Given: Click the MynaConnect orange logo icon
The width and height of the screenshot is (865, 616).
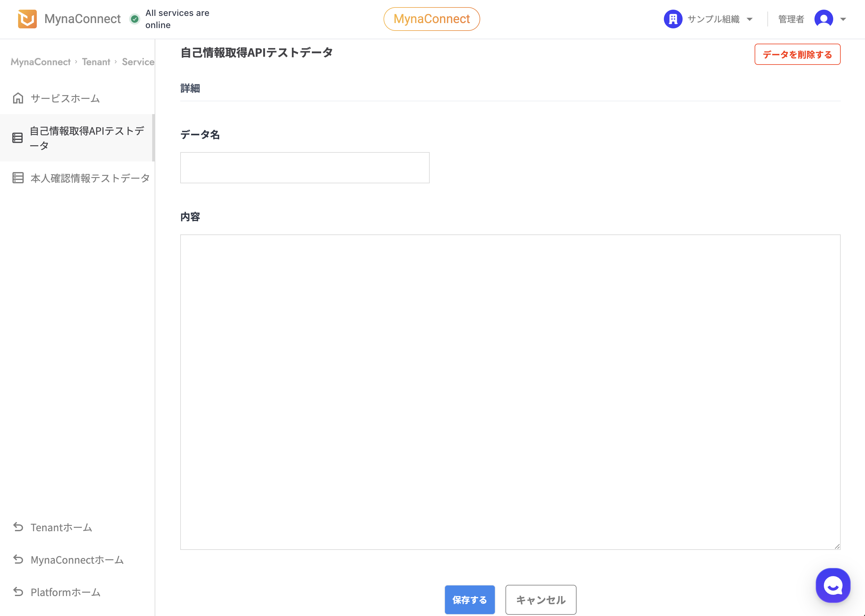Looking at the screenshot, I should 27,19.
